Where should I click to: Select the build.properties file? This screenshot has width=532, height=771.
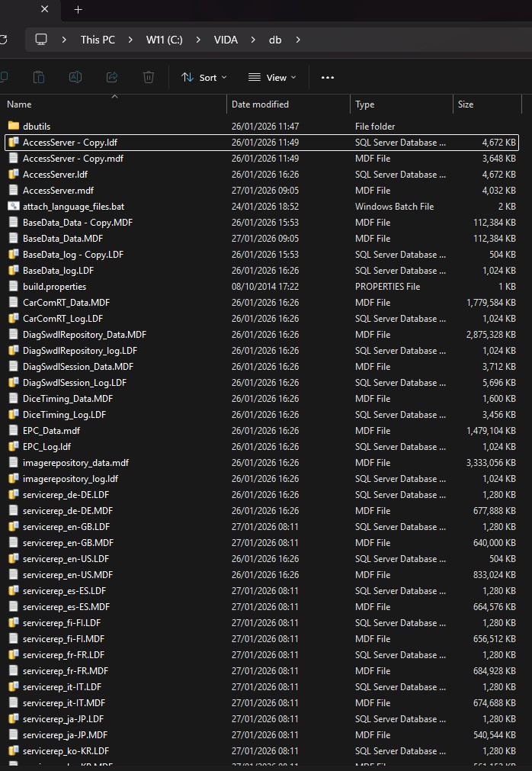click(x=54, y=287)
